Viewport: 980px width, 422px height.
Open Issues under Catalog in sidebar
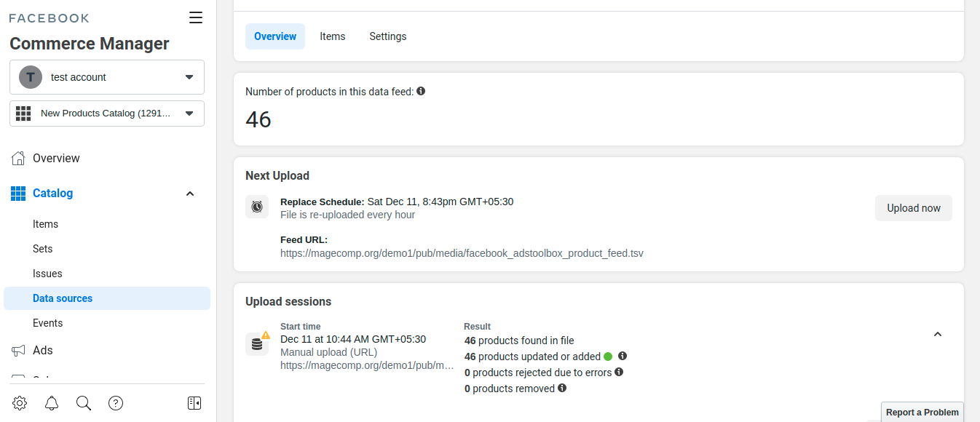tap(47, 274)
